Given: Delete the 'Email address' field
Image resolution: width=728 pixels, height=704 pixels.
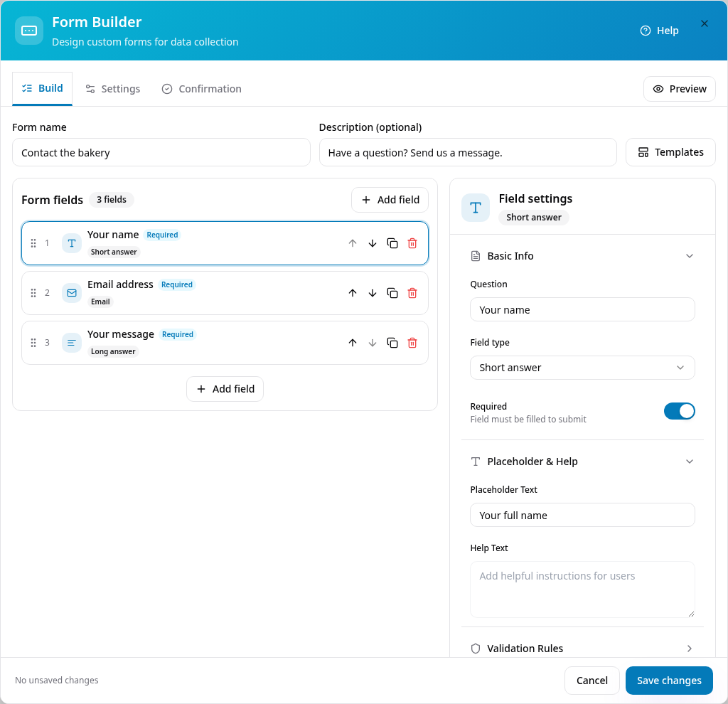Looking at the screenshot, I should (412, 293).
